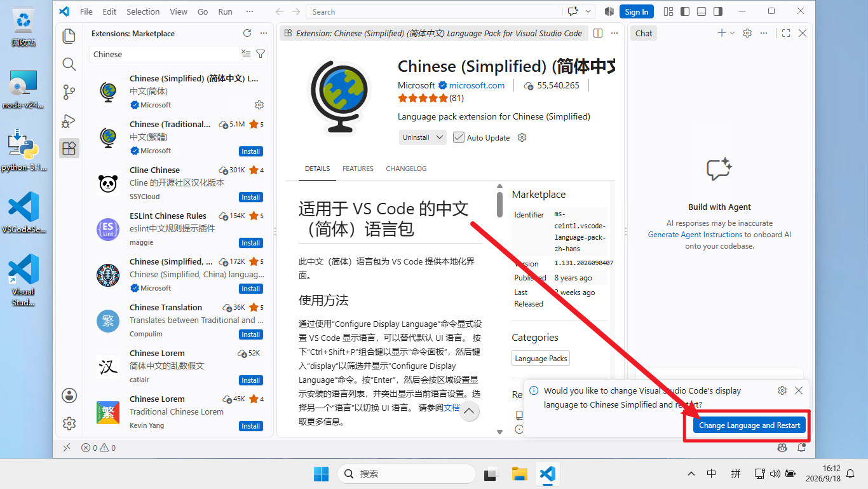The image size is (868, 489).
Task: Toggle Secondary Side Bar visibility
Action: tap(718, 11)
